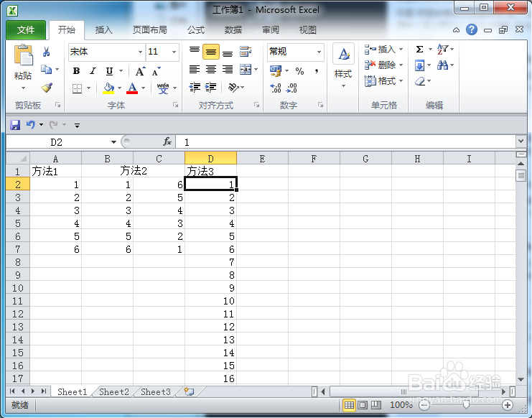The height and width of the screenshot is (418, 532).
Task: Open the phonetic guide wén icon
Action: click(x=163, y=88)
